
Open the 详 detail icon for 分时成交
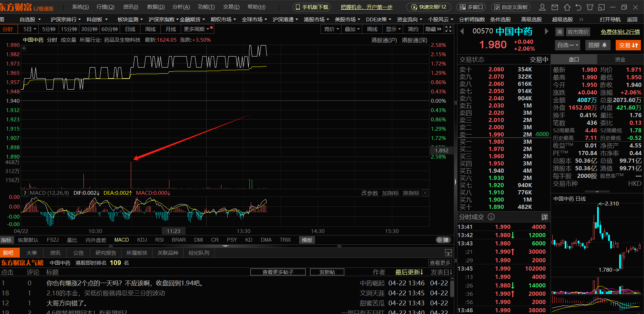[544, 217]
